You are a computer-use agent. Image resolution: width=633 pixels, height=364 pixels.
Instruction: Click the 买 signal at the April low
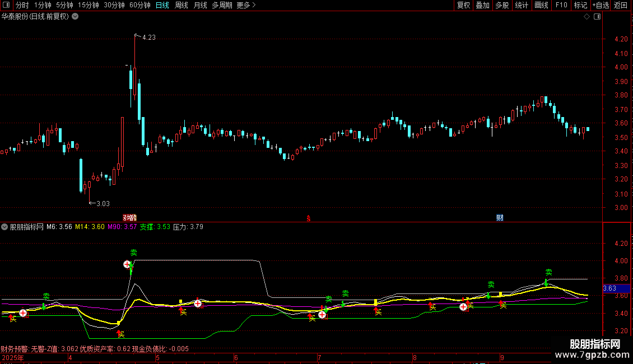pos(121,334)
